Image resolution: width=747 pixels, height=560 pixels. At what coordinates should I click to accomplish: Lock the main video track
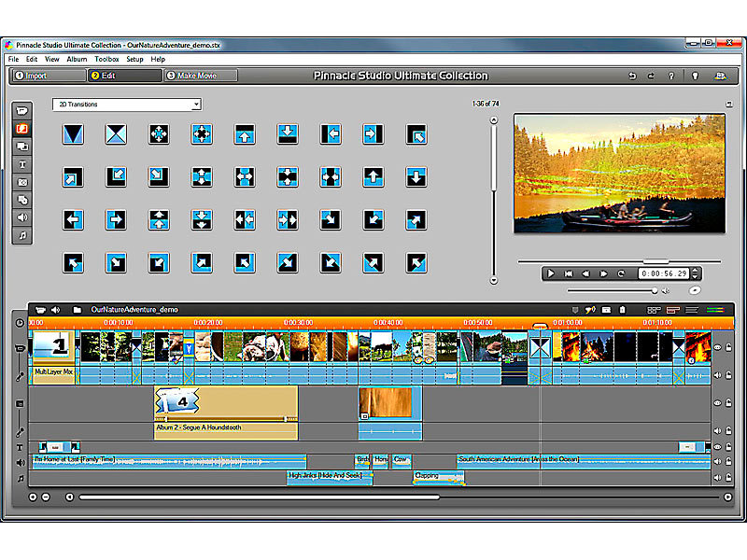729,347
